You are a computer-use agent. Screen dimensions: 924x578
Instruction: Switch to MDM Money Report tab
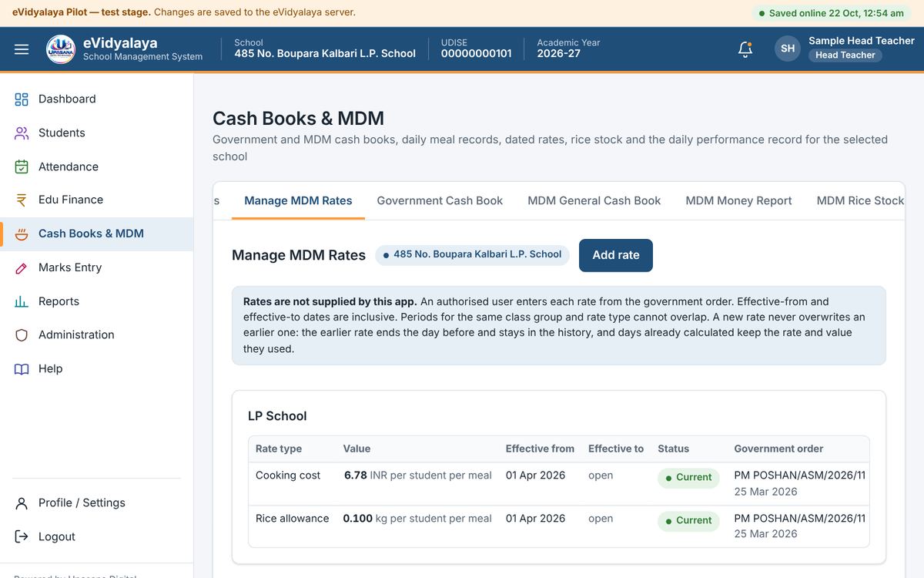738,200
